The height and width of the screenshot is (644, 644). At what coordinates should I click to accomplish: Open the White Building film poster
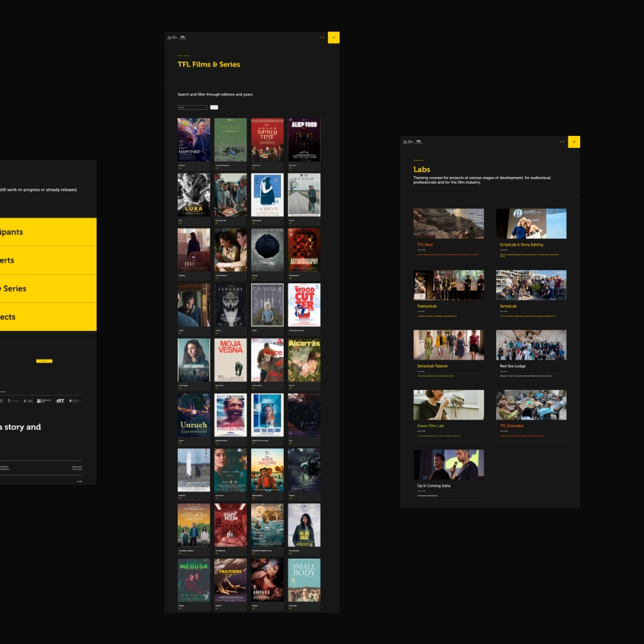click(x=267, y=470)
